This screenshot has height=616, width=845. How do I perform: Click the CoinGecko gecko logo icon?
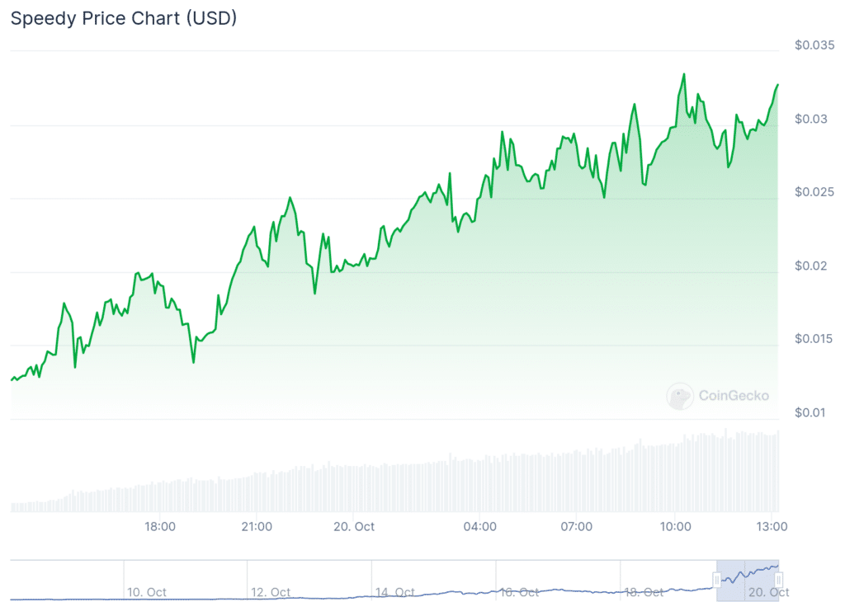[x=680, y=397]
